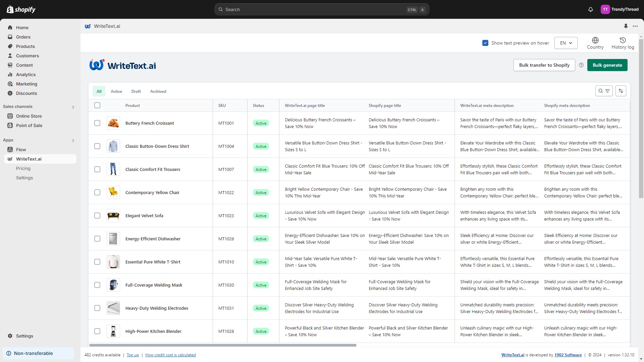The width and height of the screenshot is (644, 362).
Task: Select Essential Pure White T-Shirt checkbox
Action: pos(97,262)
